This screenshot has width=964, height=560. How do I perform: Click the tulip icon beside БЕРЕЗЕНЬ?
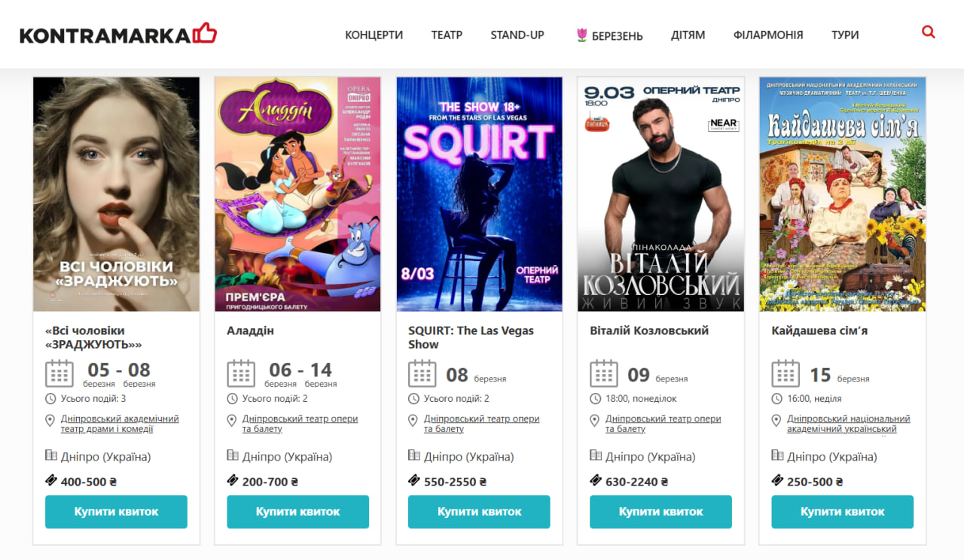point(581,35)
